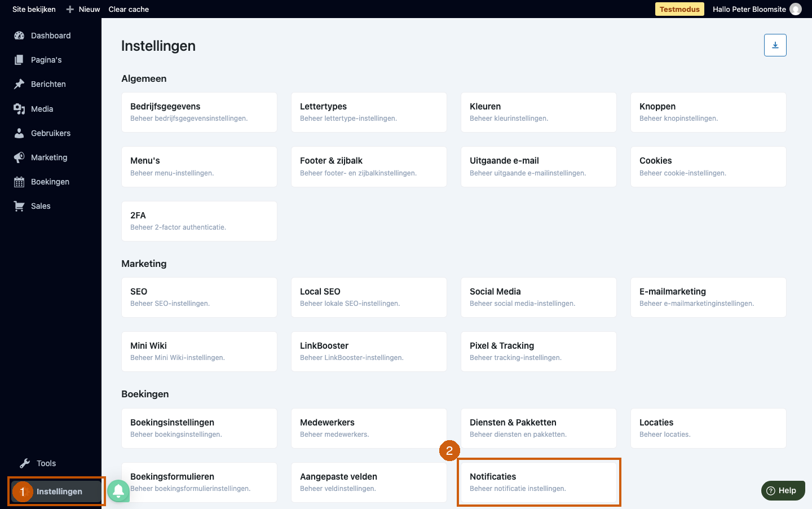This screenshot has height=509, width=812.
Task: Click the Marketing section heading
Action: pyautogui.click(x=144, y=264)
